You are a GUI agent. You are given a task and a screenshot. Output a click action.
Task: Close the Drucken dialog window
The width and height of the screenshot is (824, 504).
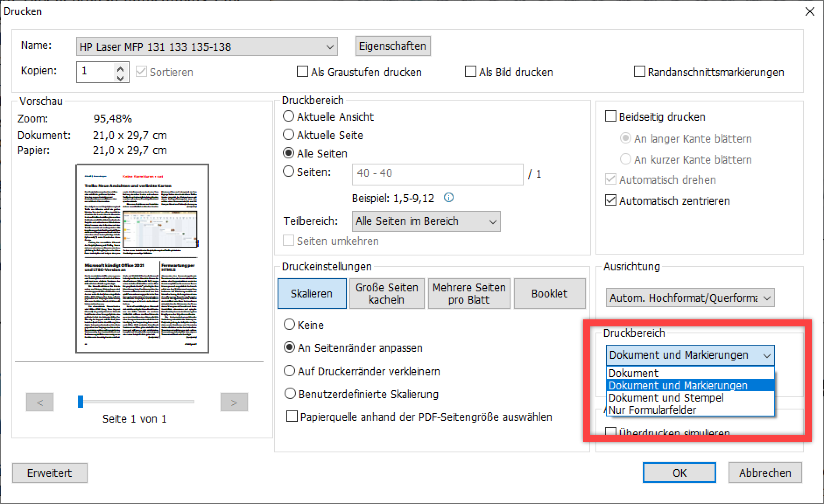(x=810, y=12)
